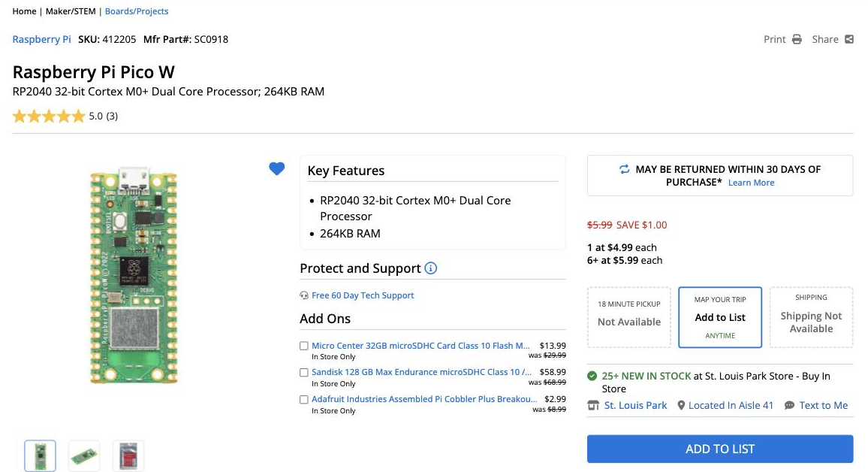
Task: Click the crossed-out $5.99 price
Action: coord(599,225)
